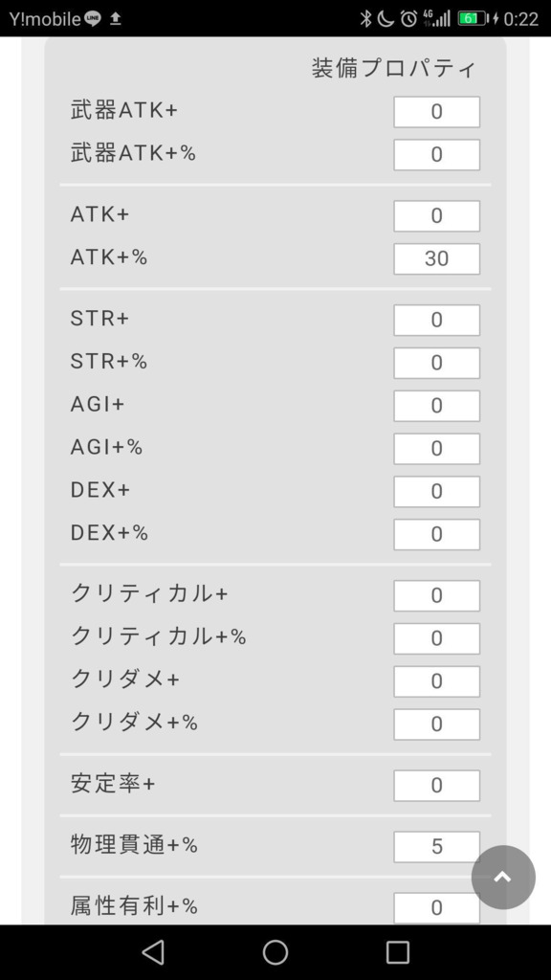
Task: Edit the クリティカル+ value field
Action: click(436, 595)
